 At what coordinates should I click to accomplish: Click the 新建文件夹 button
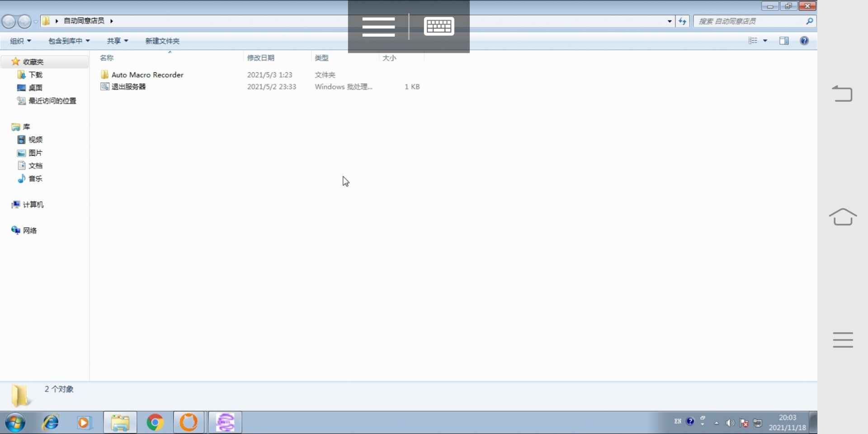pos(162,41)
